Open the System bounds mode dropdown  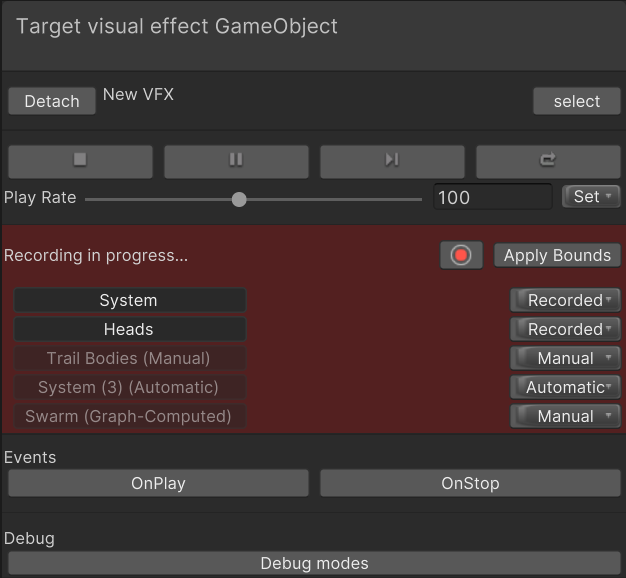tap(565, 300)
